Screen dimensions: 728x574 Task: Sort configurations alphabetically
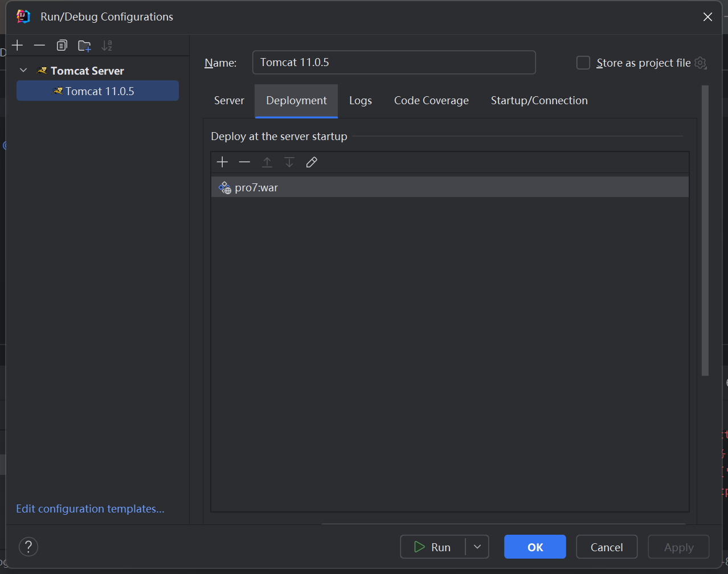coord(107,45)
